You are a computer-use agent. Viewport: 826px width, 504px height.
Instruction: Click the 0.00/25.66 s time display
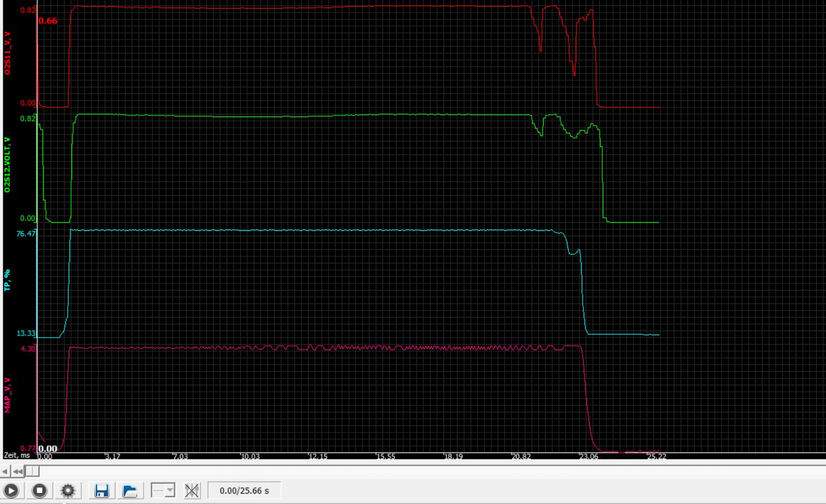[244, 490]
